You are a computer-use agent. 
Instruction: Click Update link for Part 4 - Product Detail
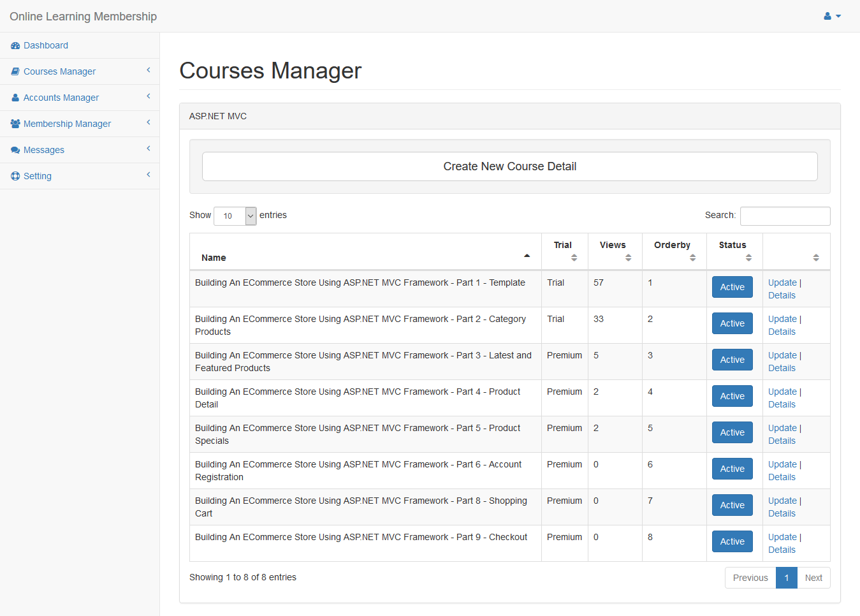tap(782, 392)
